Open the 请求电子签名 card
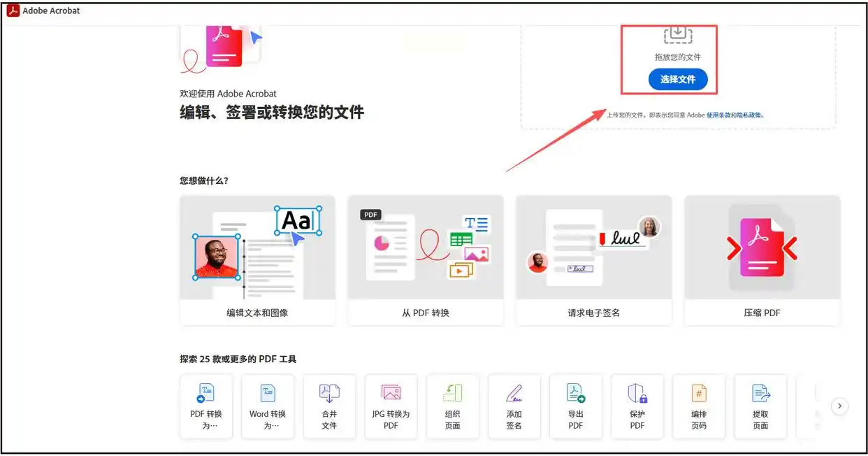This screenshot has width=868, height=456. (594, 260)
